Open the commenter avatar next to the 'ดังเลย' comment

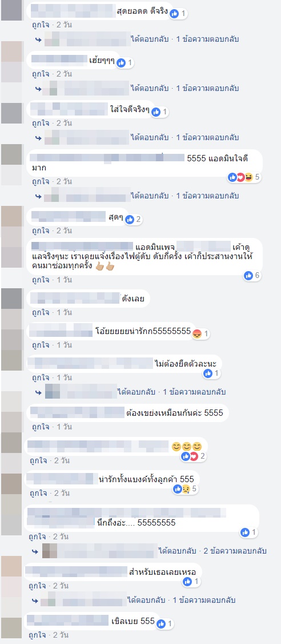[11, 299]
